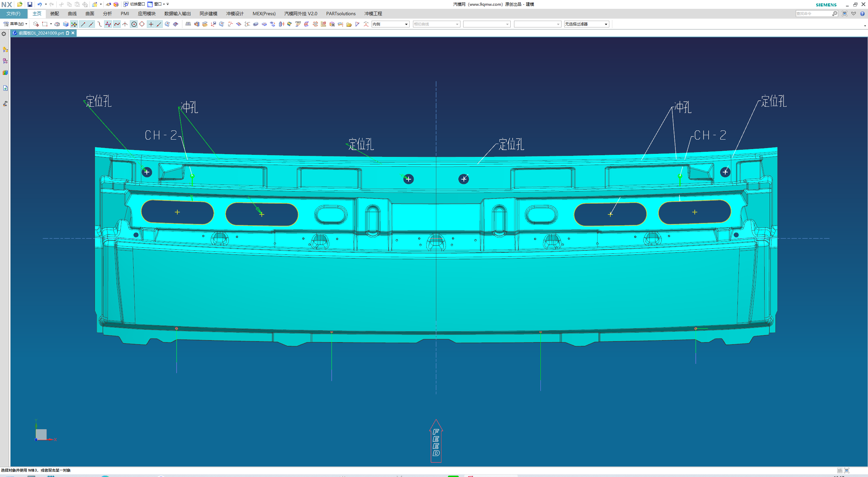Open the 冲模设计 ribbon tab

click(x=235, y=14)
